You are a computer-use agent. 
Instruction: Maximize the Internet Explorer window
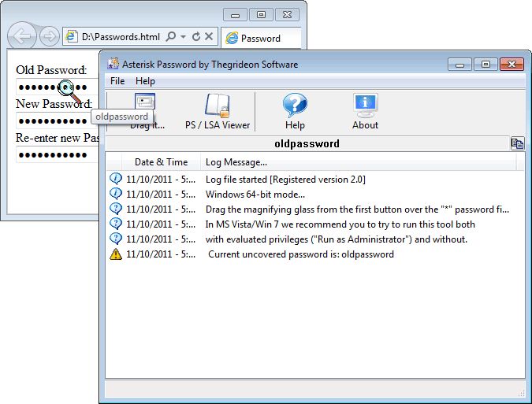261,15
